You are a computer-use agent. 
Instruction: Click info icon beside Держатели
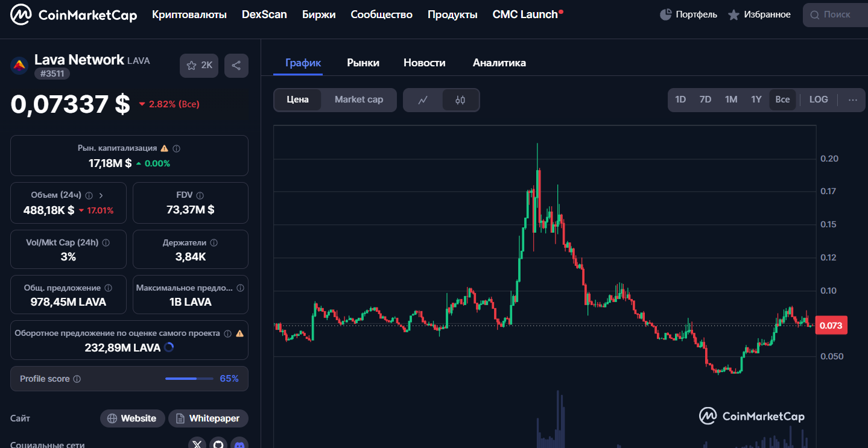click(214, 243)
